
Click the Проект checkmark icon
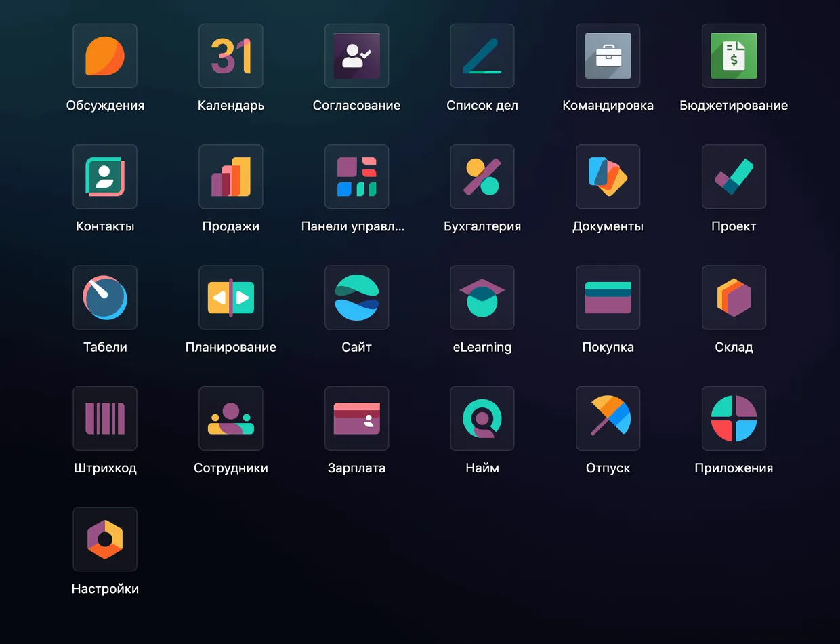(x=734, y=176)
